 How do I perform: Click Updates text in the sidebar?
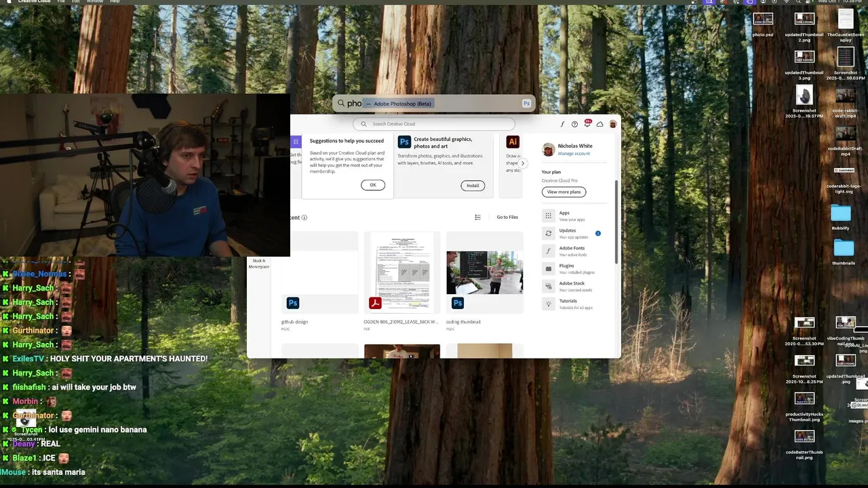click(568, 230)
